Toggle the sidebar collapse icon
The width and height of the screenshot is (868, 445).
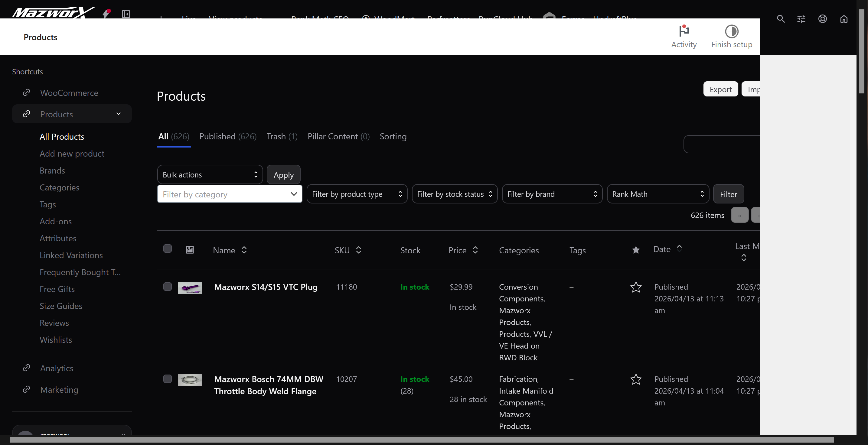[x=126, y=14]
